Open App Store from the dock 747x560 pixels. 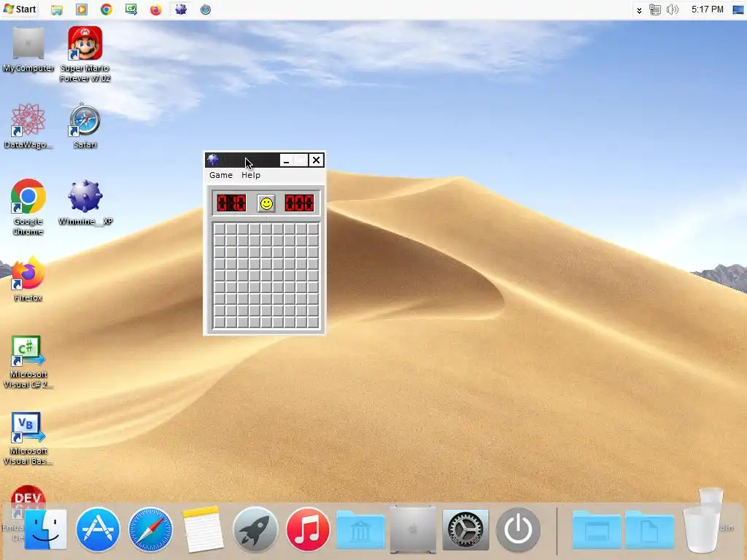pyautogui.click(x=98, y=529)
